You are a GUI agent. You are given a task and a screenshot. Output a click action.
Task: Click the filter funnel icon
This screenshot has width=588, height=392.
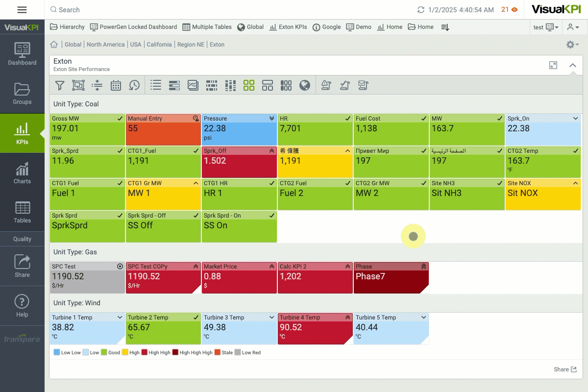point(60,85)
